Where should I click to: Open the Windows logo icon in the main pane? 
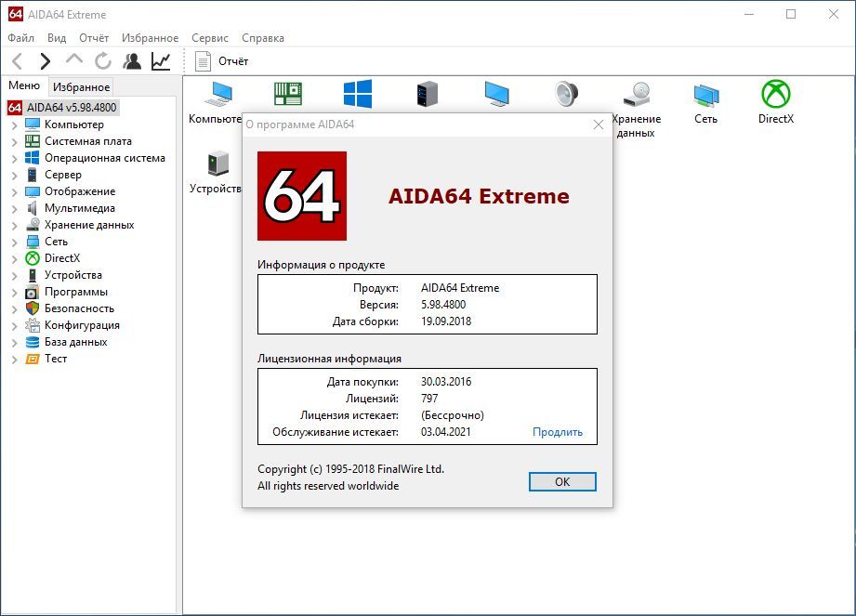pyautogui.click(x=358, y=94)
